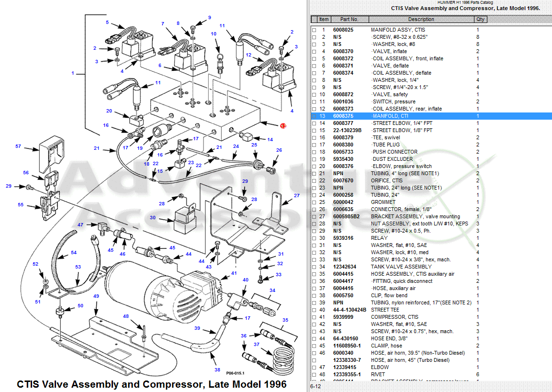Tick the checkbox for STREET TEE

point(314,310)
